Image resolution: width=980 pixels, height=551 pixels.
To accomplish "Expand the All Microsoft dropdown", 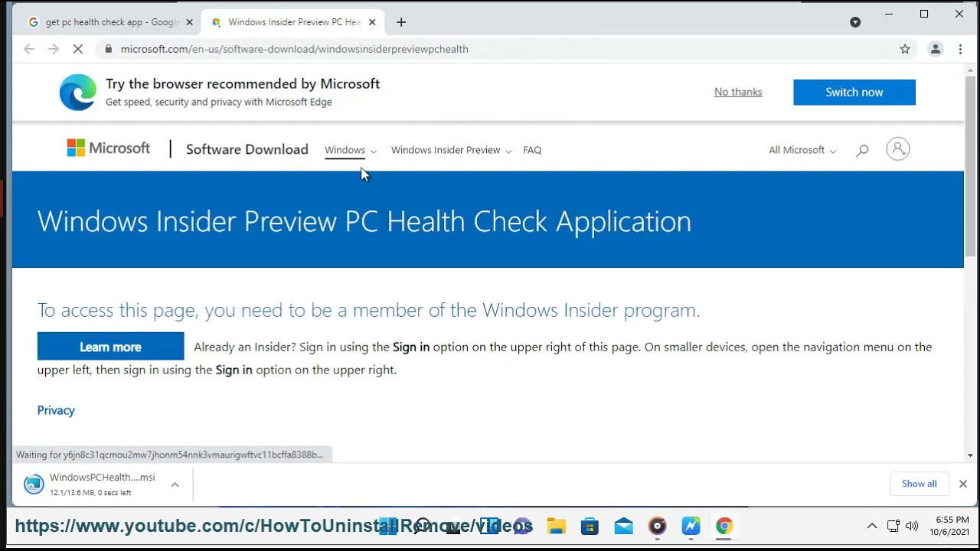I will click(x=802, y=150).
